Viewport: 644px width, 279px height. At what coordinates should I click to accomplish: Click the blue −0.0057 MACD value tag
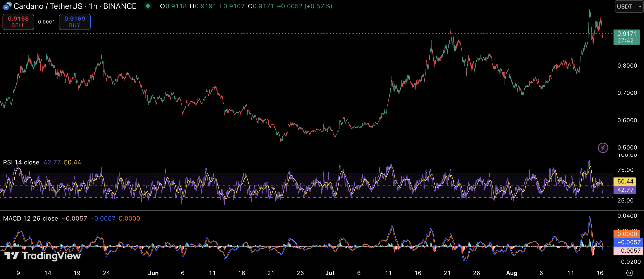(628, 242)
